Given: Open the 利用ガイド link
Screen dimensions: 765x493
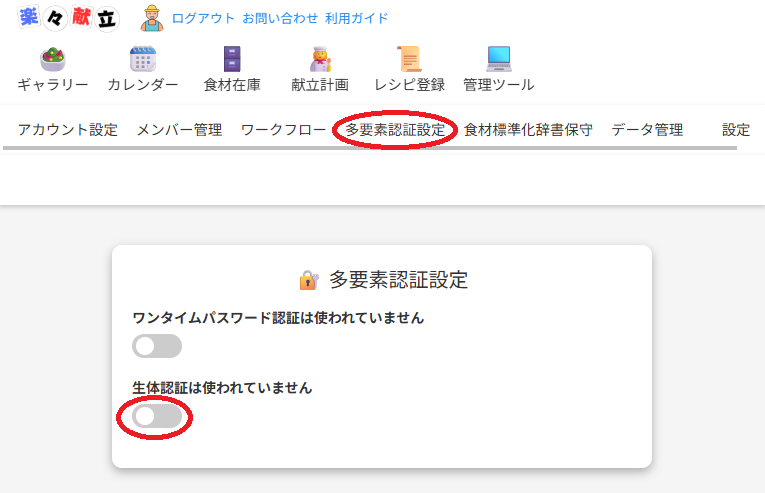Looking at the screenshot, I should tap(357, 19).
